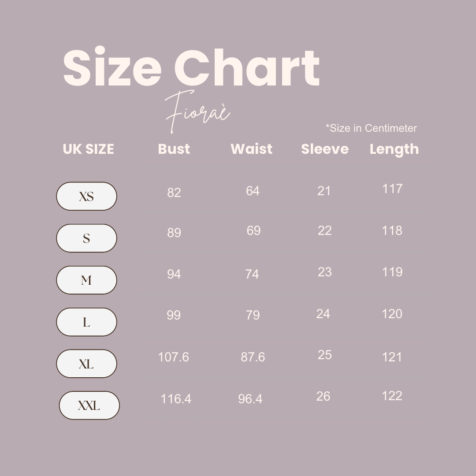This screenshot has height=476, width=476.
Task: Click the Size in Centimeter note
Action: pyautogui.click(x=371, y=128)
